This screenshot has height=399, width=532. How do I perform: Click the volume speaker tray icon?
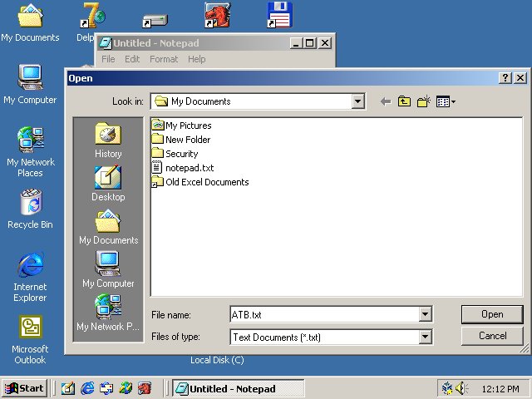tap(461, 388)
